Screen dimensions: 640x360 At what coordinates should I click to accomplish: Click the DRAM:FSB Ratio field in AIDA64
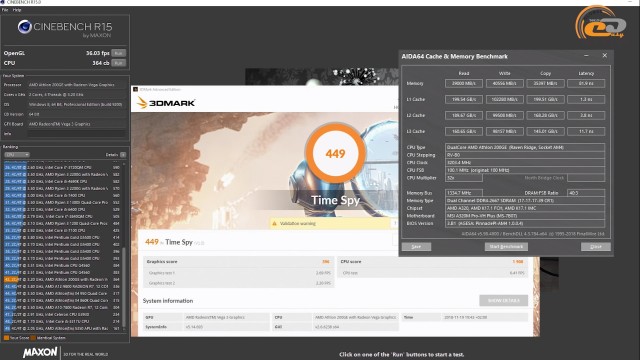[x=586, y=193]
